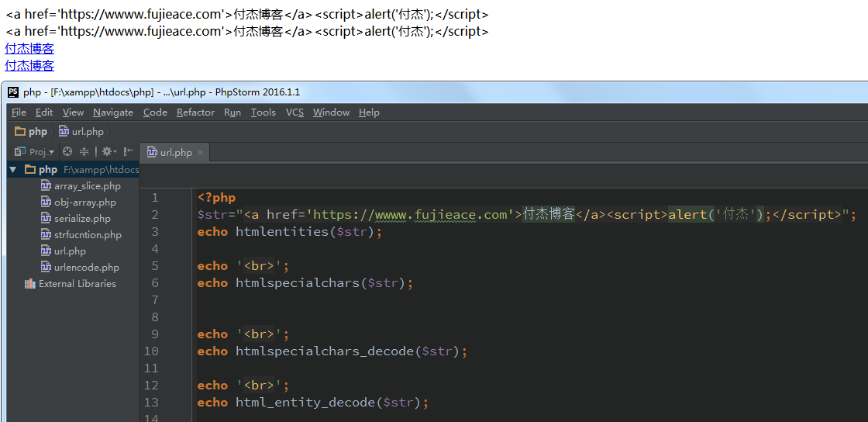868x422 pixels.
Task: Click the second escaped HTML output line
Action: pos(247,32)
